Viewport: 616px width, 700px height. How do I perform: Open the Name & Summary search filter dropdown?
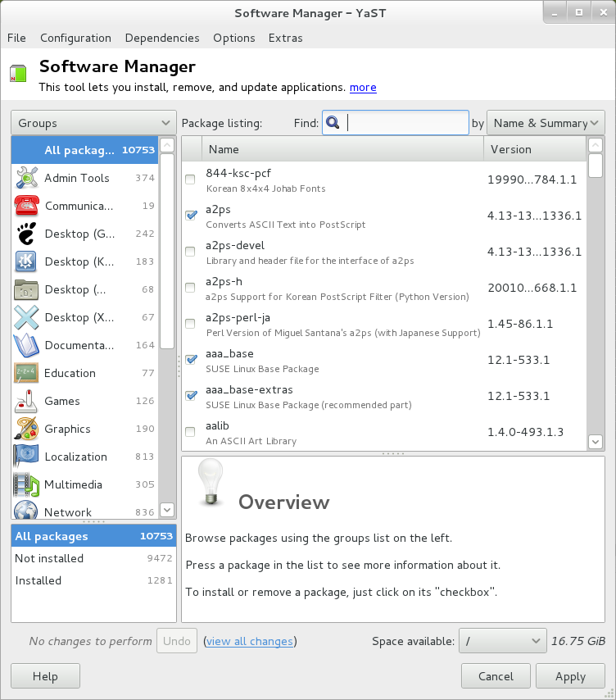(546, 123)
